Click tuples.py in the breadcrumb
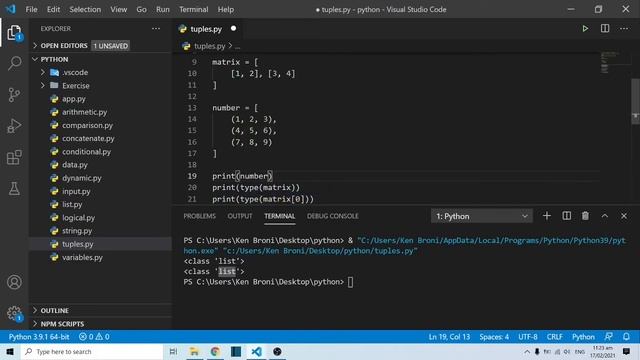 pyautogui.click(x=209, y=46)
